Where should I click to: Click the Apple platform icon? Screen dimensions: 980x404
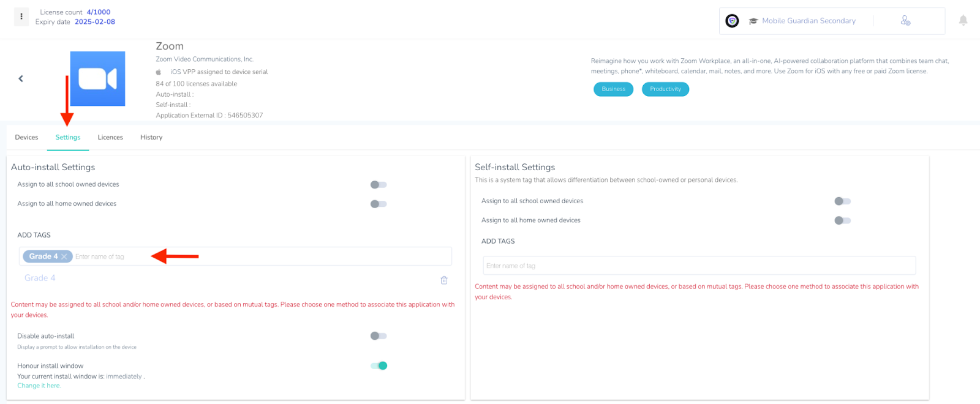pyautogui.click(x=159, y=72)
